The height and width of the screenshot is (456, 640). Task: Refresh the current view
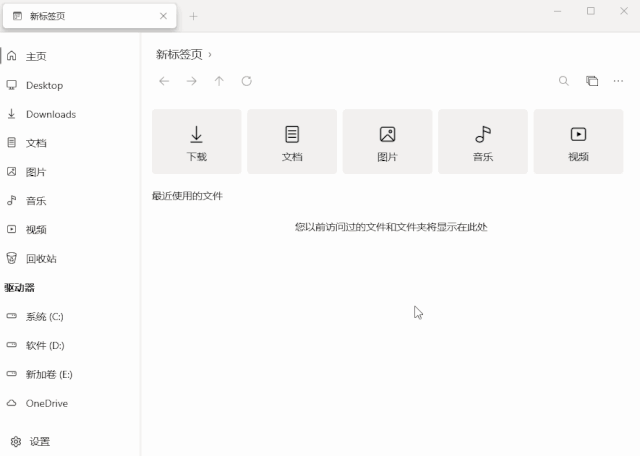point(247,81)
